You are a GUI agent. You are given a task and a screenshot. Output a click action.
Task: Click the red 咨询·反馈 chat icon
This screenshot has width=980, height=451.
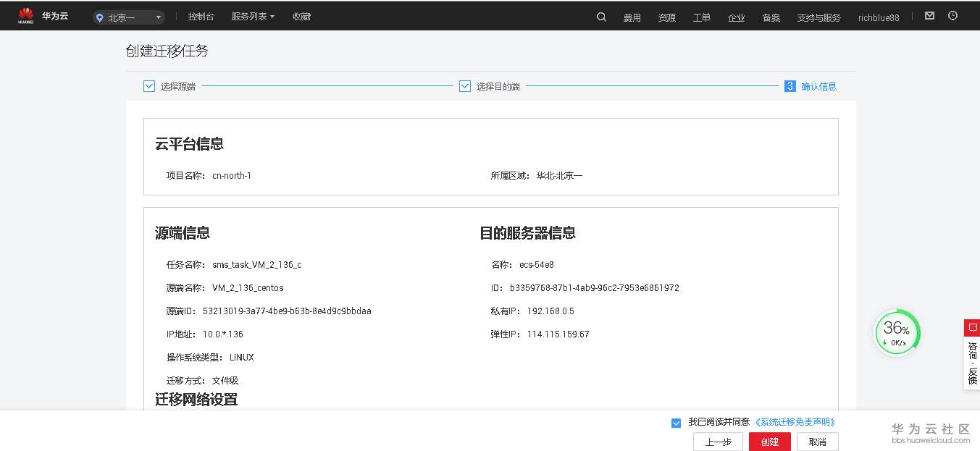pyautogui.click(x=972, y=328)
